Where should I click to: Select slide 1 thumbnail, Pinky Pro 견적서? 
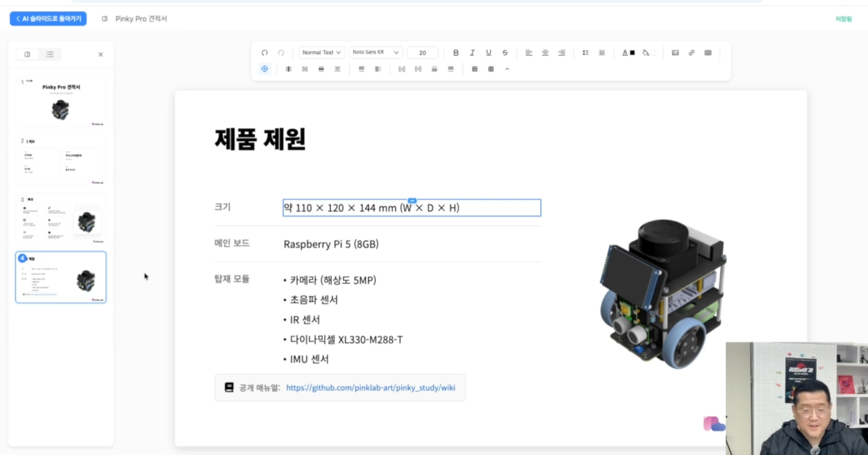coord(61,101)
